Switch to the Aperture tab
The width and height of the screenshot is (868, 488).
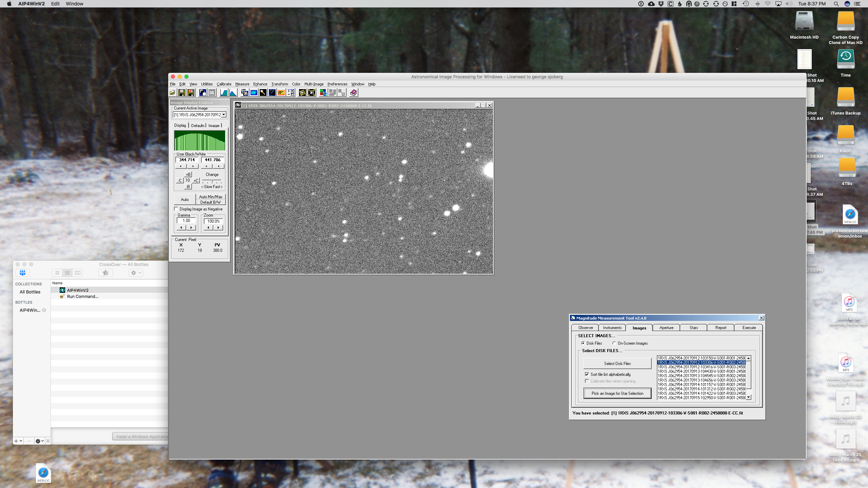point(666,327)
